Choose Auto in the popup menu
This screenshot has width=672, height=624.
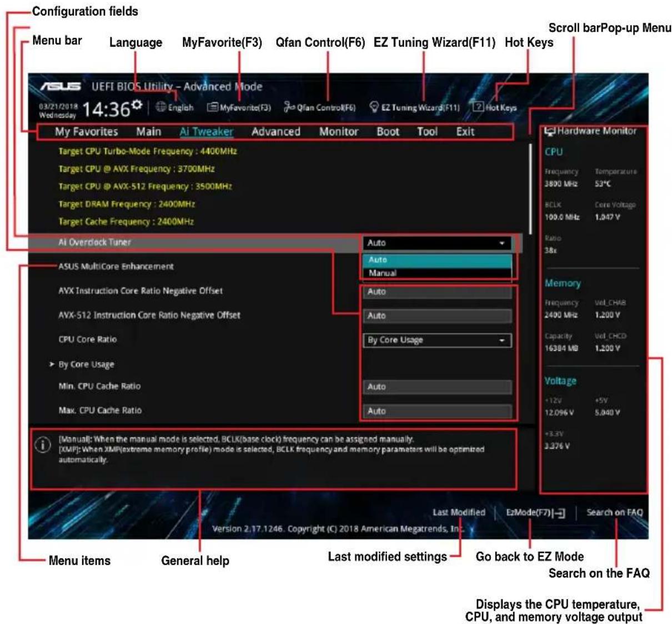[x=437, y=259]
